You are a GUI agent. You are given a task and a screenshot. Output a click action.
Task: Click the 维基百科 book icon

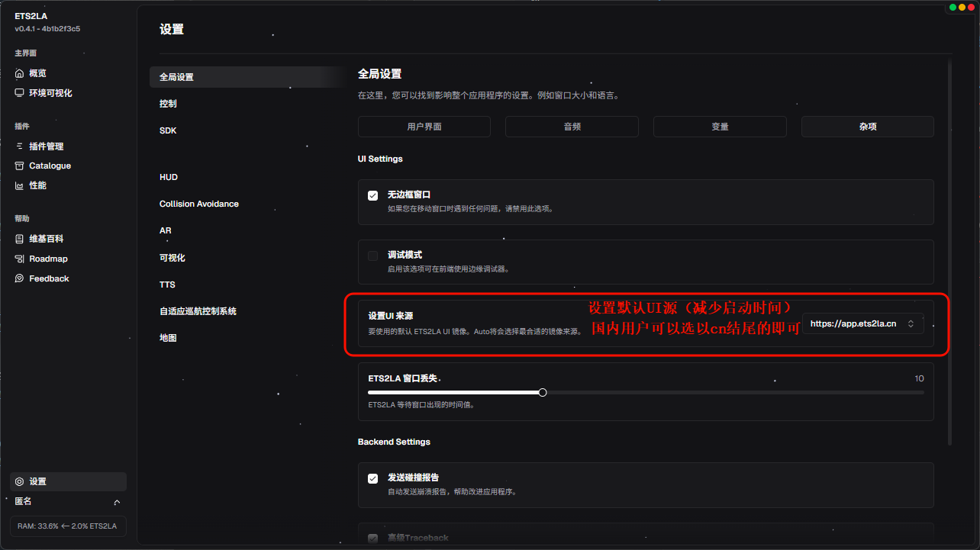point(20,239)
